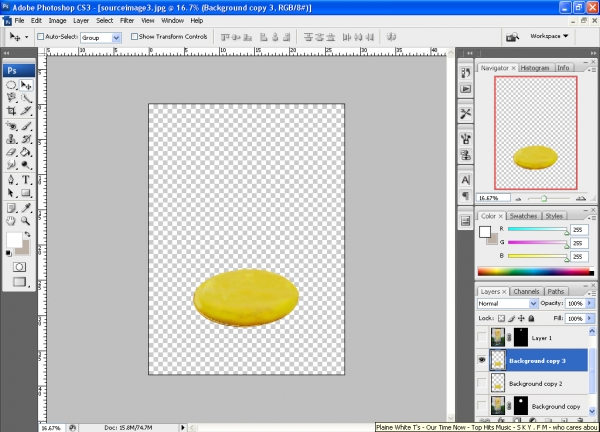Collapse right panel dock to icons
600x432 pixels.
pos(593,53)
